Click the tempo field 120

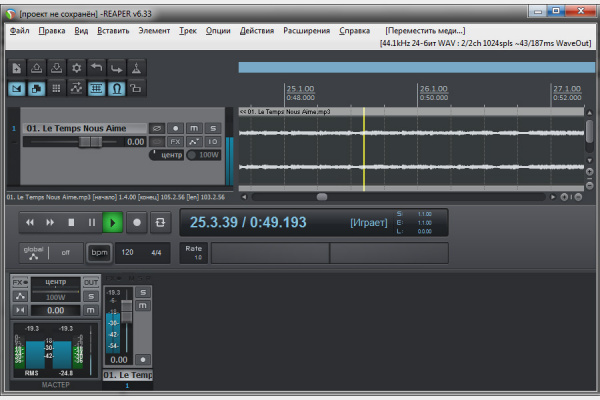tap(127, 253)
